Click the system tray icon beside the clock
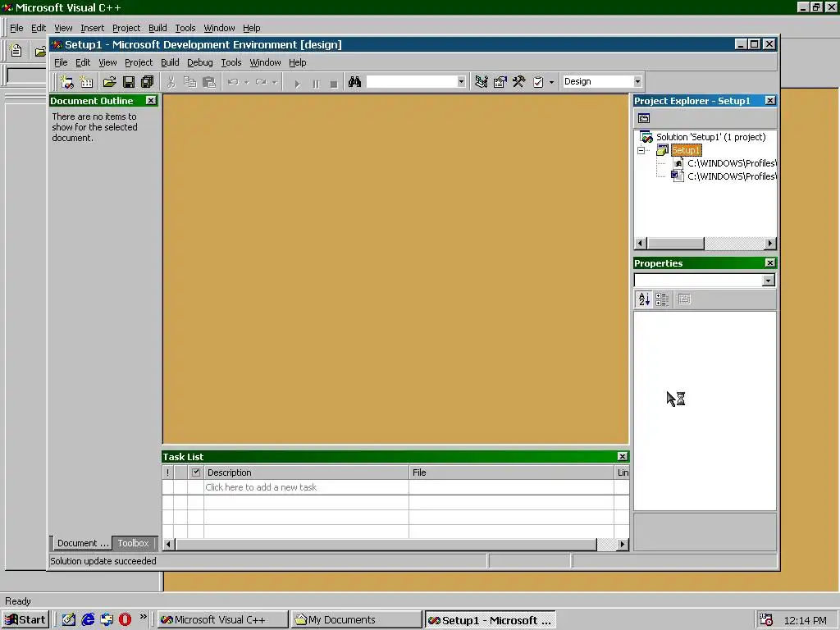The image size is (840, 630). coord(766,620)
